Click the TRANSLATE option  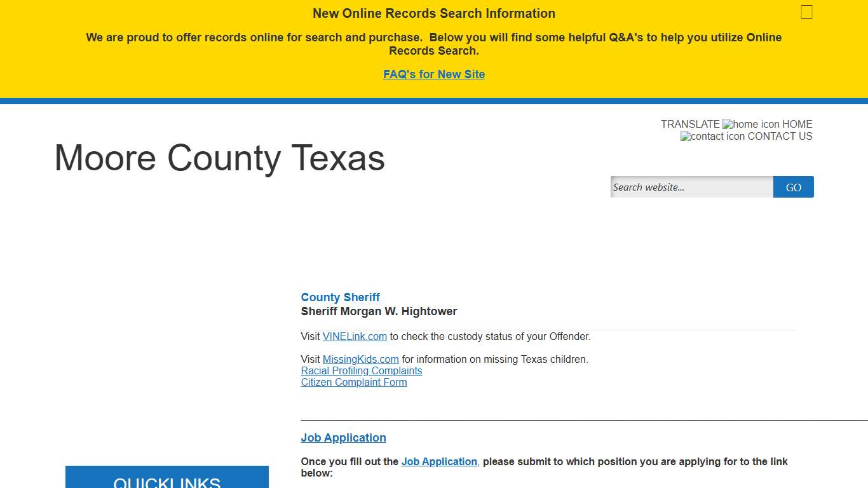pos(689,125)
